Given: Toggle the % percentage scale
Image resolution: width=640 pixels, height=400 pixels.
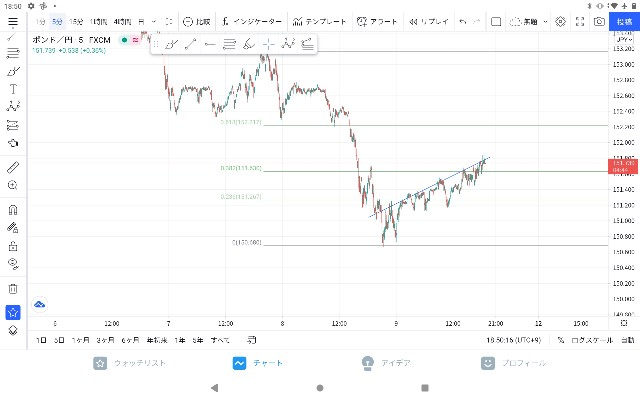Looking at the screenshot, I should click(560, 340).
